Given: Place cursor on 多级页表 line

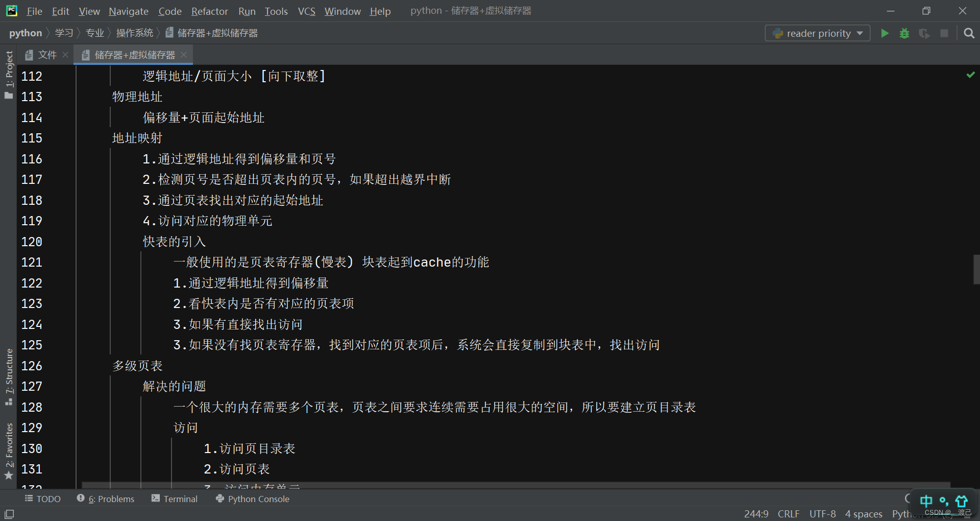Looking at the screenshot, I should coord(137,366).
